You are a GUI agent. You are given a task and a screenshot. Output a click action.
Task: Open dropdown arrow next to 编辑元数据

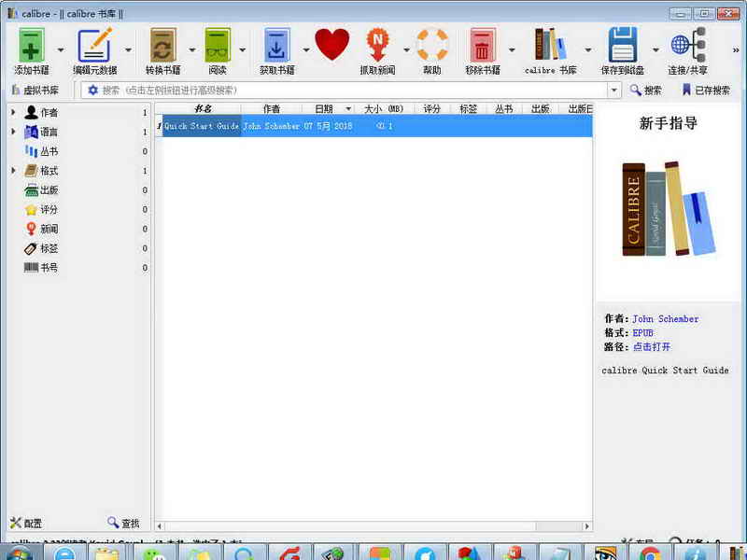click(x=128, y=49)
